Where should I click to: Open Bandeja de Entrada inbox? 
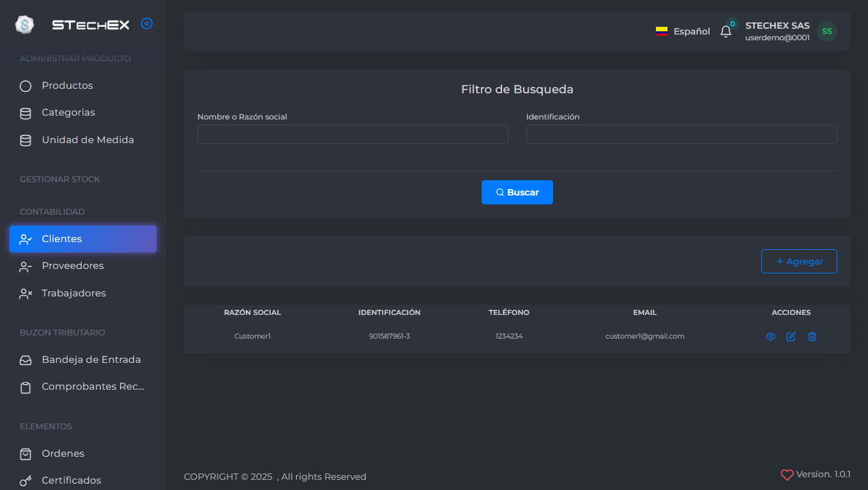click(91, 360)
